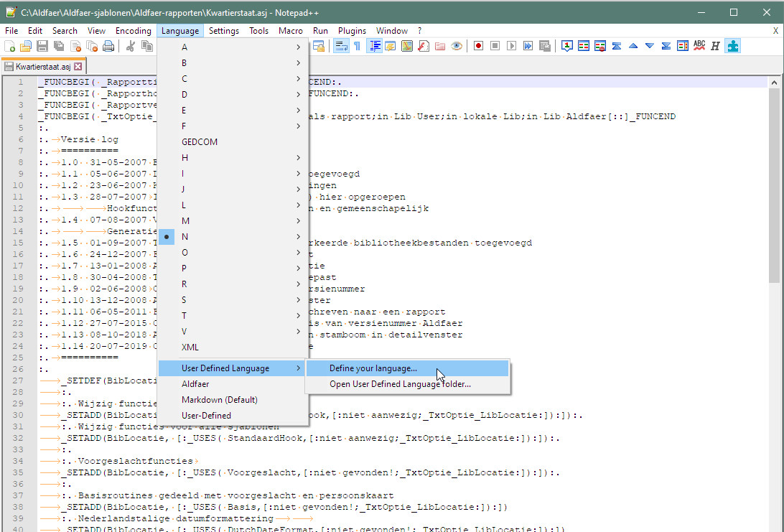The image size is (784, 532).
Task: Toggle word wrap
Action: click(340, 45)
